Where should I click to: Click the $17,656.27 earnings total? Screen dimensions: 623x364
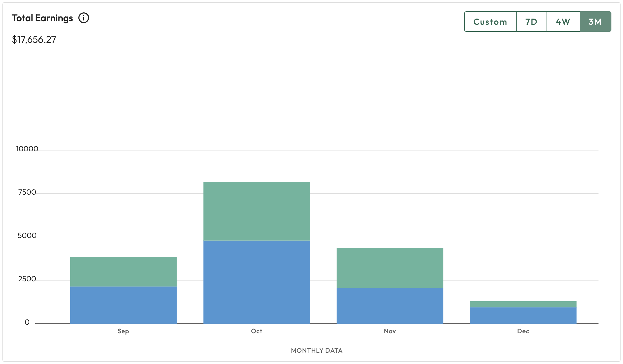[34, 40]
